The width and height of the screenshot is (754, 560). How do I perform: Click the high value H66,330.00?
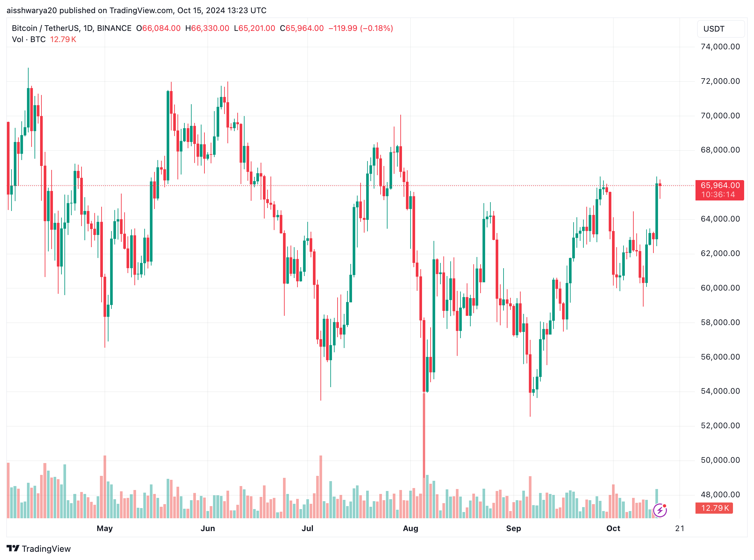207,28
